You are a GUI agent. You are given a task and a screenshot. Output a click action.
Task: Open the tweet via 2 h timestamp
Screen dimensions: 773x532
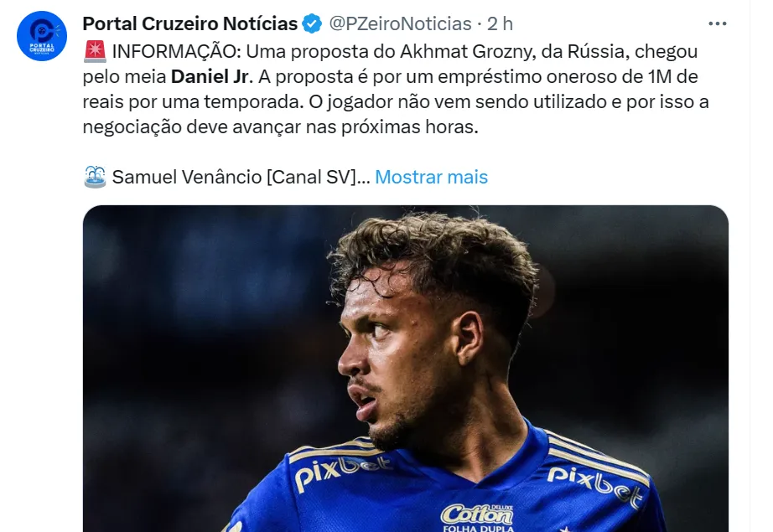(500, 23)
